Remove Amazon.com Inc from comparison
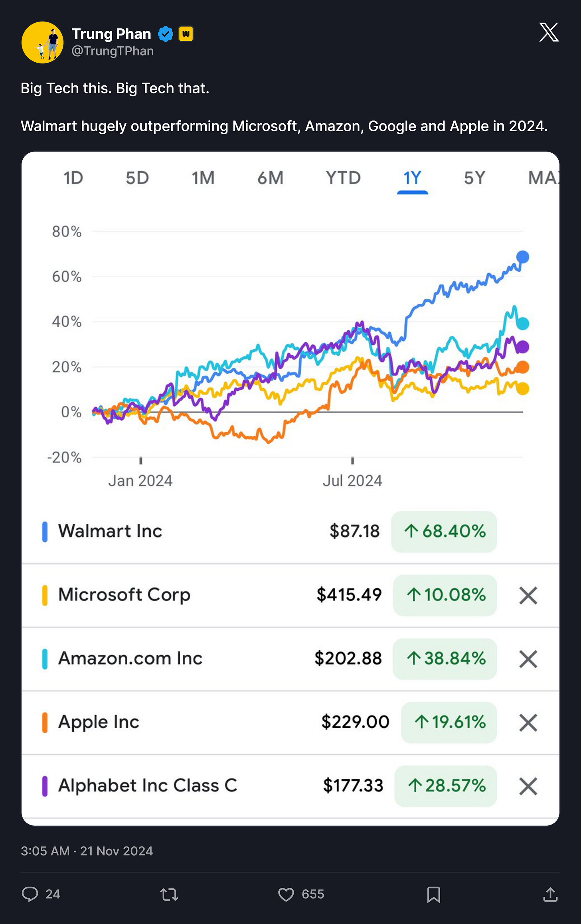The height and width of the screenshot is (924, 581). pos(528,659)
